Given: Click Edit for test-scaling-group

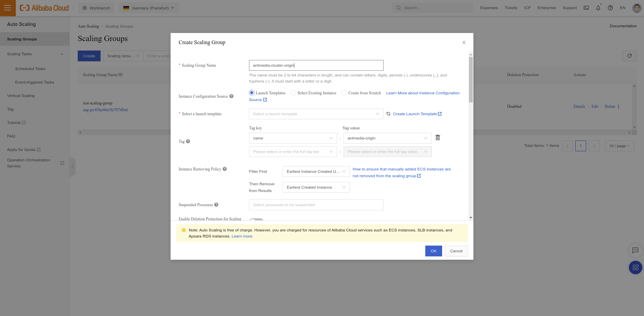Looking at the screenshot, I should pyautogui.click(x=595, y=106).
